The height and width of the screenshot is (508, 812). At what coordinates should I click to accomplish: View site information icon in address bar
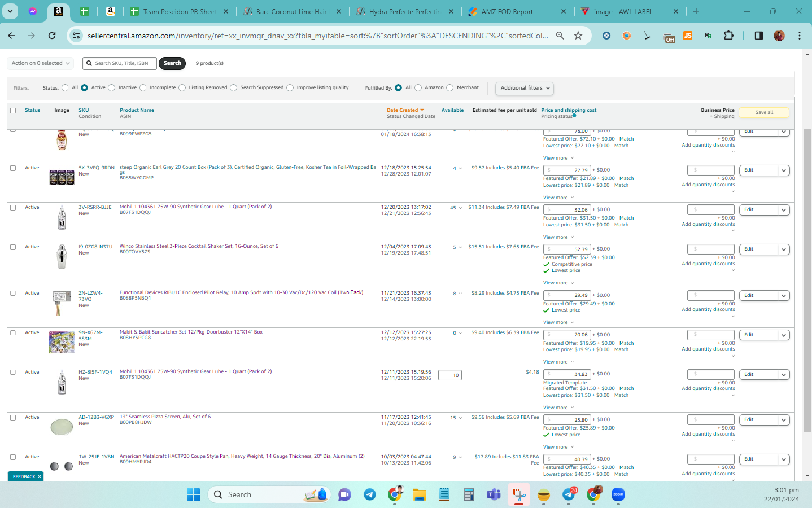(x=76, y=36)
